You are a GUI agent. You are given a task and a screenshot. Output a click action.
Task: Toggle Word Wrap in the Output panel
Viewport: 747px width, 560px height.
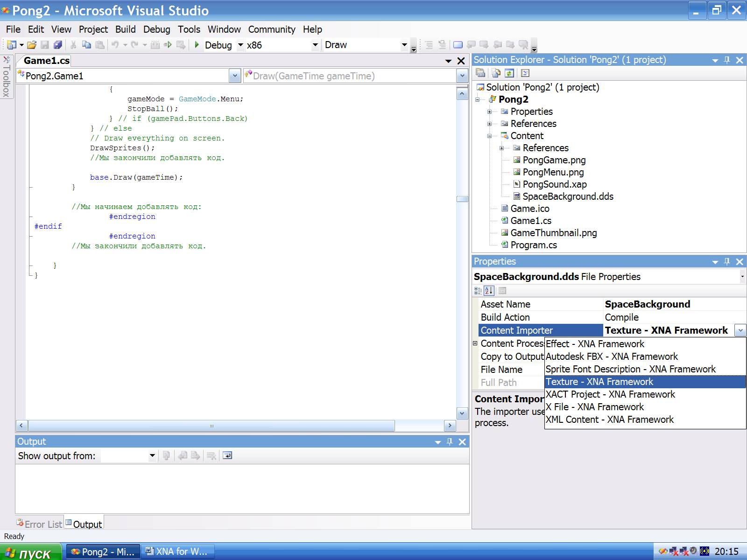pos(227,455)
